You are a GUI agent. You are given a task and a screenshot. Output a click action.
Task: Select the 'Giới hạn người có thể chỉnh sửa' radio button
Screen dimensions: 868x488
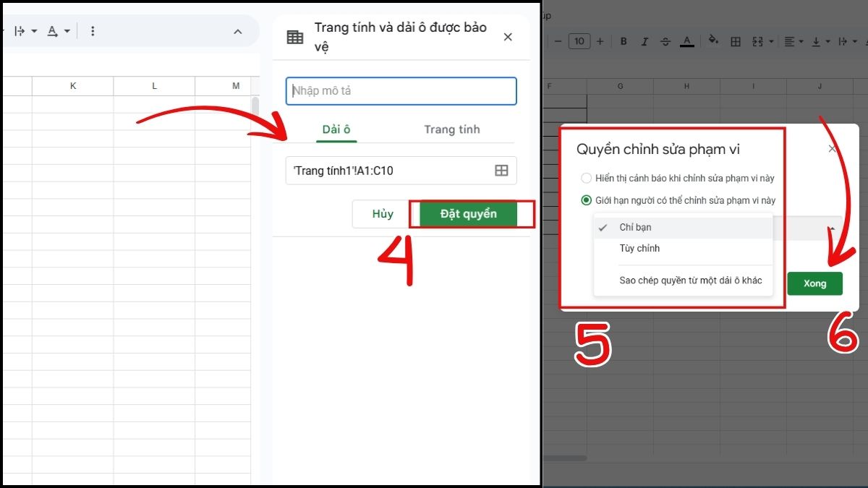pos(586,200)
